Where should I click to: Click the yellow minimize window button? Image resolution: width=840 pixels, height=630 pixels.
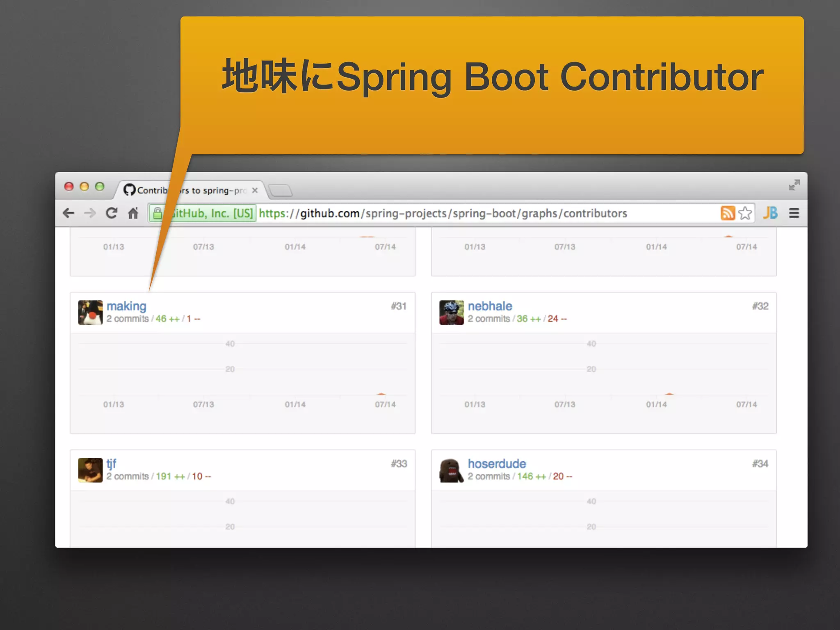click(x=84, y=187)
